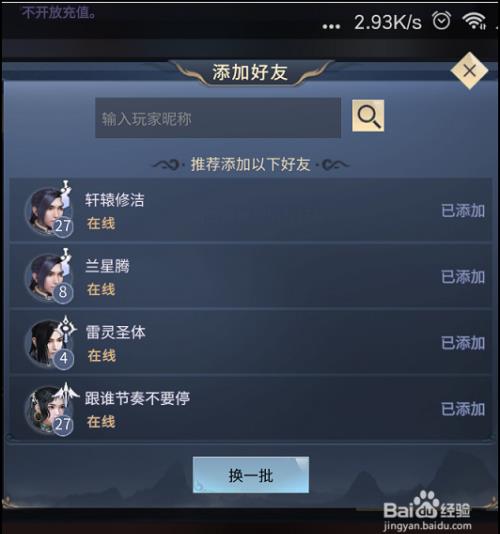Click the class emblem above 跟谁节奏不要停 avatar
The width and height of the screenshot is (500, 534).
click(67, 394)
